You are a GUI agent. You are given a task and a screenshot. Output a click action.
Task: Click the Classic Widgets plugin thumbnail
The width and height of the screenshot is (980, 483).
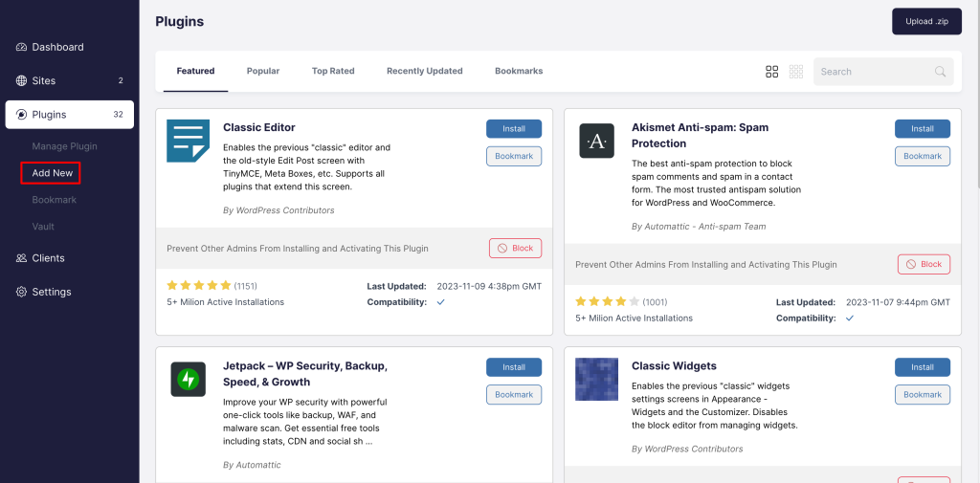pyautogui.click(x=597, y=380)
